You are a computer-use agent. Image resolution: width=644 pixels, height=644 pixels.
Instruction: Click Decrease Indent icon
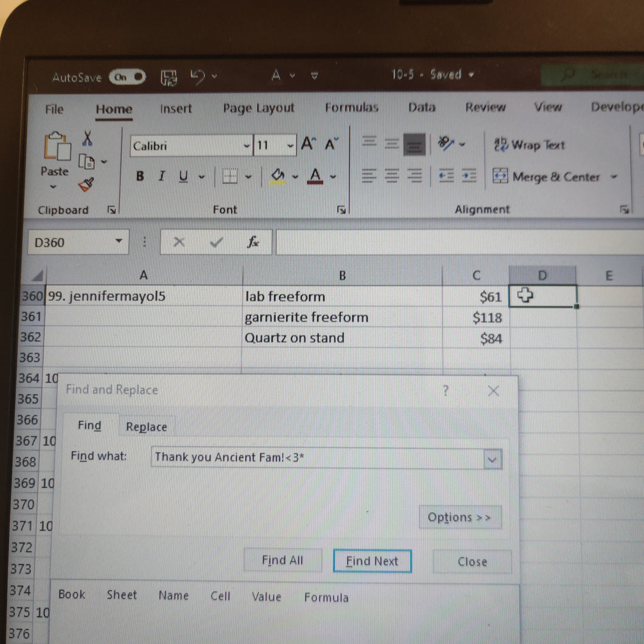coord(446,176)
